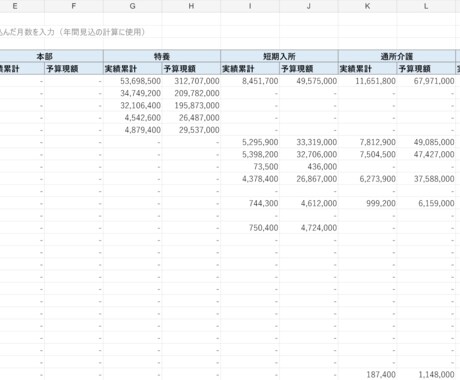The height and width of the screenshot is (380, 460).
Task: Select column header I
Action: [x=250, y=6]
